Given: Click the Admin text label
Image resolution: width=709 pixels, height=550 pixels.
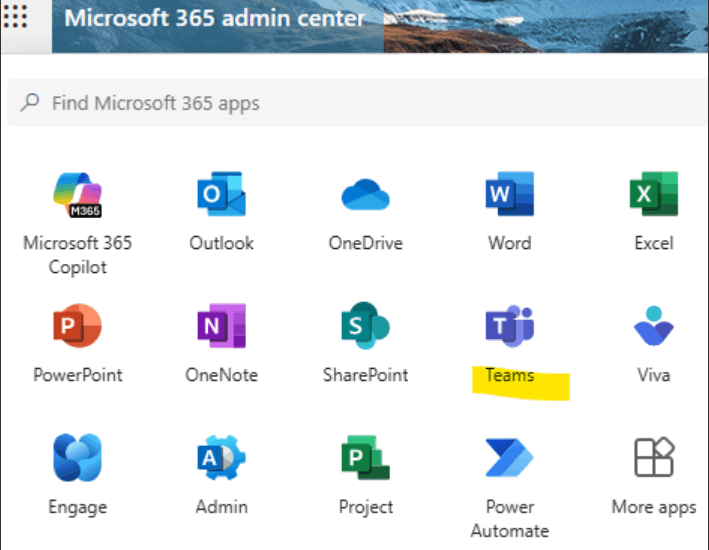Looking at the screenshot, I should click(x=222, y=507).
